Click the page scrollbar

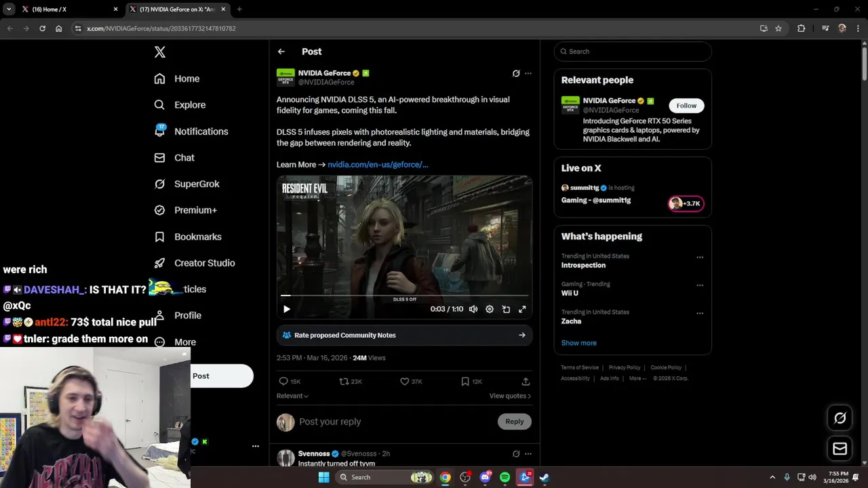click(864, 64)
